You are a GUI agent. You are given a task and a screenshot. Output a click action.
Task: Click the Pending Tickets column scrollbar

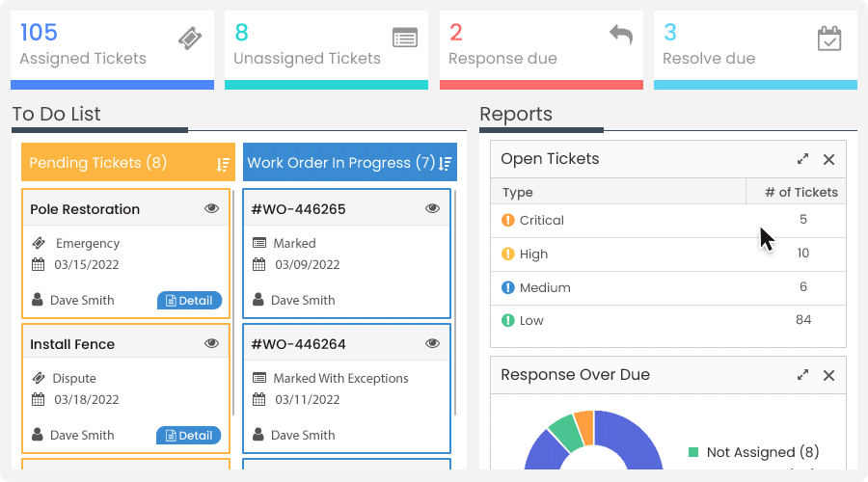[233, 302]
